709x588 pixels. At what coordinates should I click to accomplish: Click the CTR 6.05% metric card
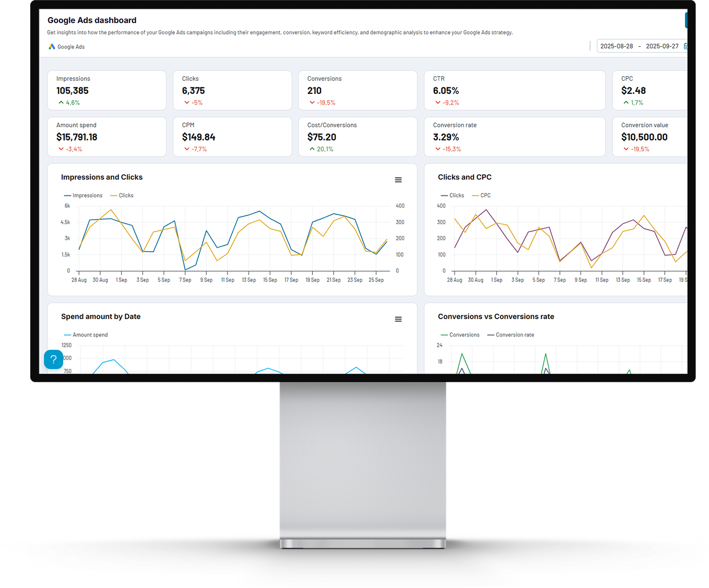click(x=514, y=90)
